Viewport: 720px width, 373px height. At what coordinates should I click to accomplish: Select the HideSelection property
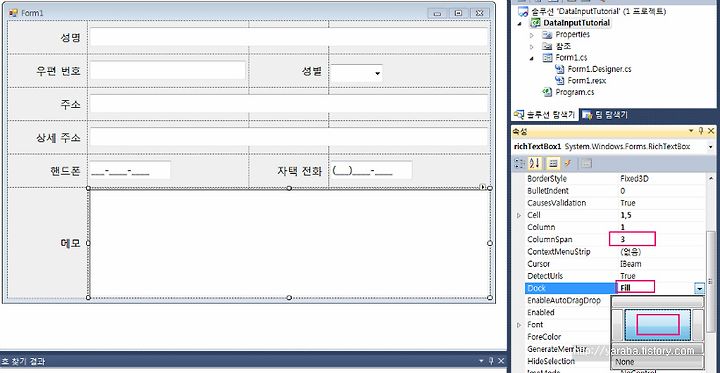(x=551, y=361)
